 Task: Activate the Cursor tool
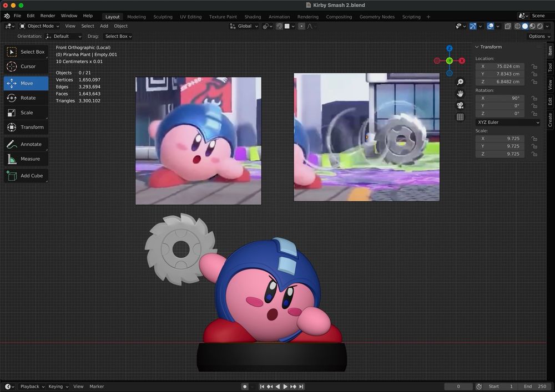[x=26, y=67]
